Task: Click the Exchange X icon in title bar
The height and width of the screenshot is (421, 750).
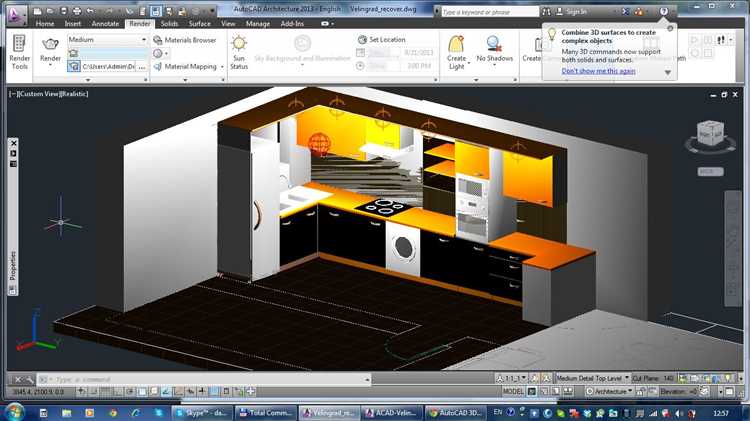Action: pyautogui.click(x=625, y=11)
